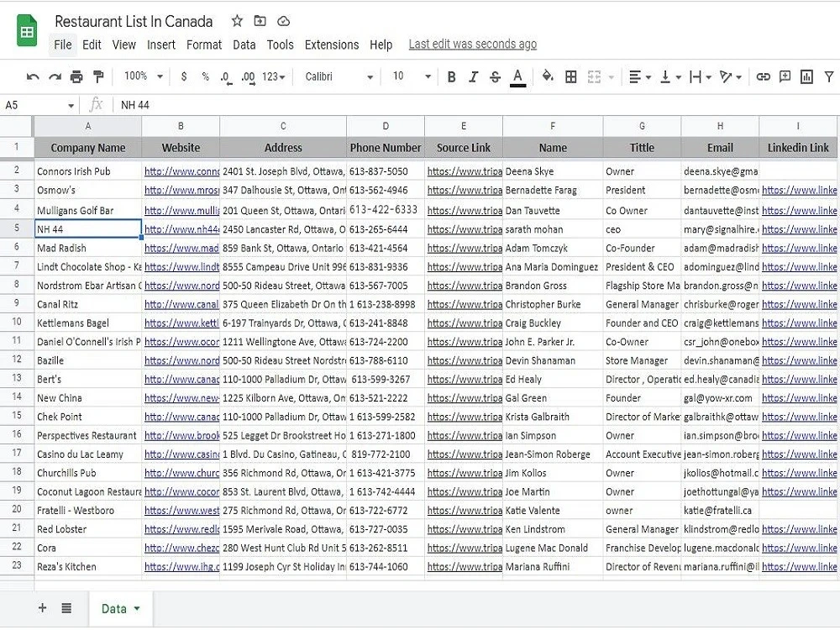
Task: Select the Paint format roller icon
Action: tap(98, 77)
